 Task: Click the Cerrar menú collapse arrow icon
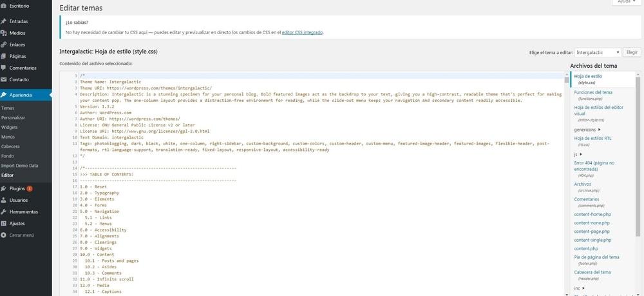coord(4,235)
